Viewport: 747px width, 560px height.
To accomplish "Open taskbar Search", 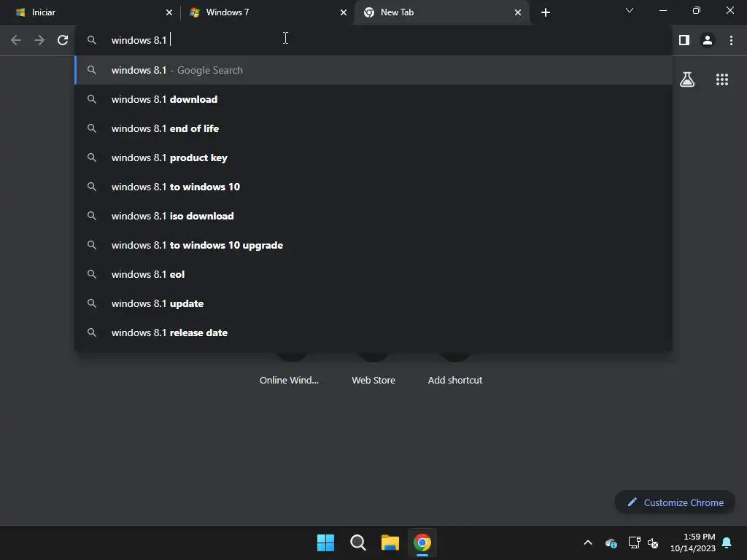I will click(357, 542).
